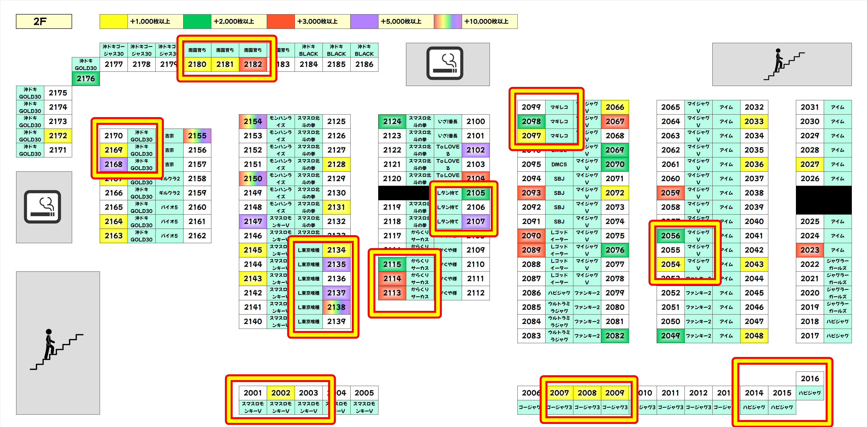Select machine number 2023 in red
This screenshot has width=868, height=427.
click(810, 250)
